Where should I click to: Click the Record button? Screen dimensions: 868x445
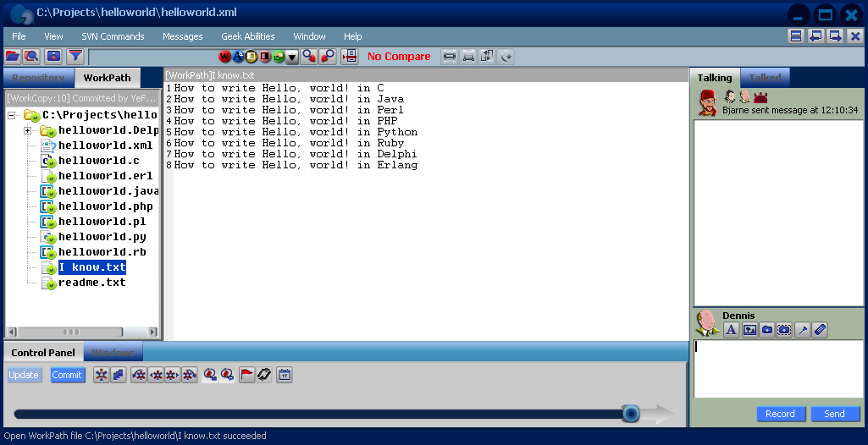pos(780,414)
